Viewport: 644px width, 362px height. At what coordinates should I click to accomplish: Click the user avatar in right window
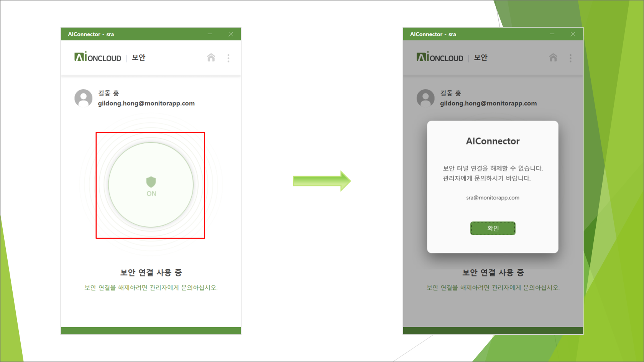426,98
